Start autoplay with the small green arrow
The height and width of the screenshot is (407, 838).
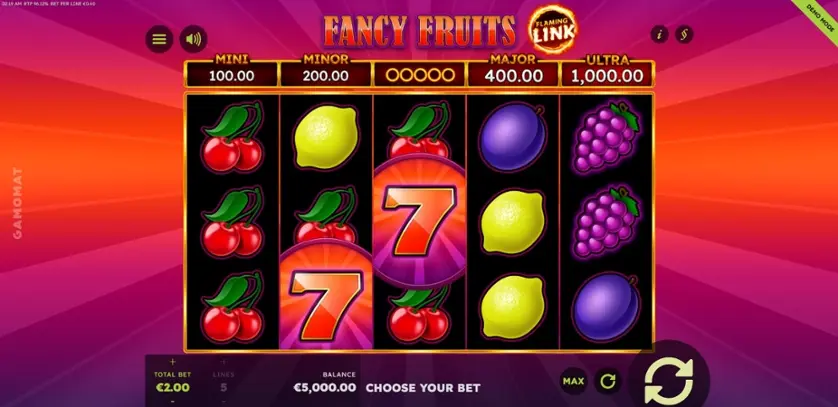point(608,381)
